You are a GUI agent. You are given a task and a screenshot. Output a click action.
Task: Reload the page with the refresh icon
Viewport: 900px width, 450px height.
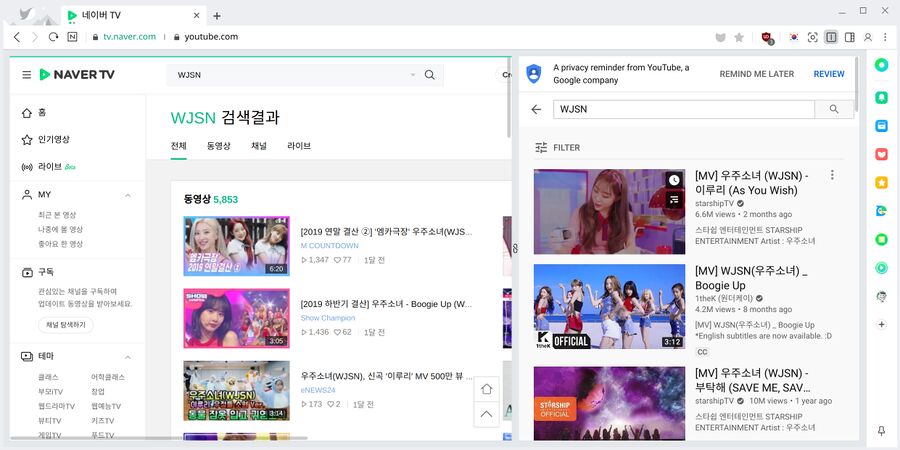coord(53,37)
